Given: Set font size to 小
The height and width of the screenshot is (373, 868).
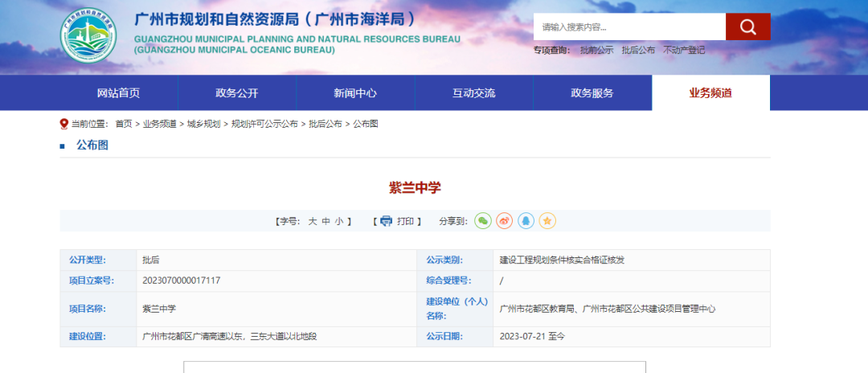Looking at the screenshot, I should click(x=339, y=221).
